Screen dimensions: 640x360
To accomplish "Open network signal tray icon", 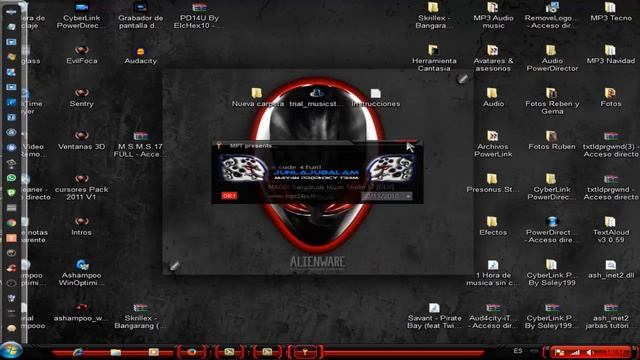I will coord(575,352).
